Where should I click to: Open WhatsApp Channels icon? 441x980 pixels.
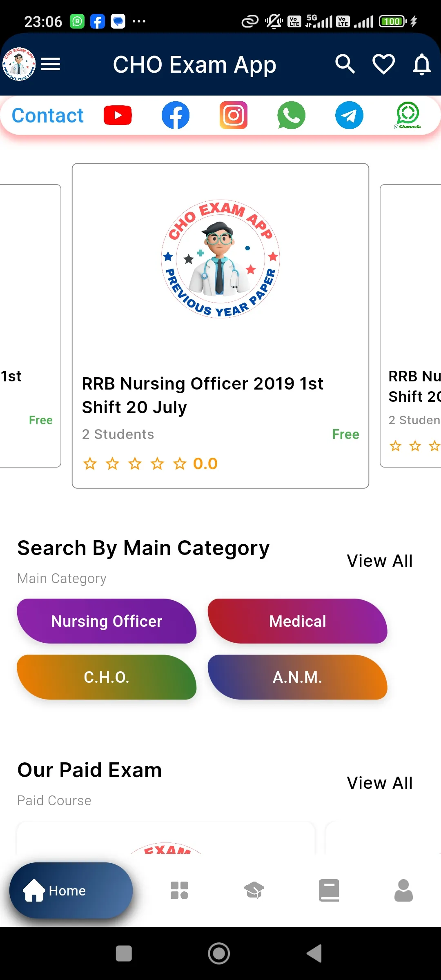pos(408,115)
